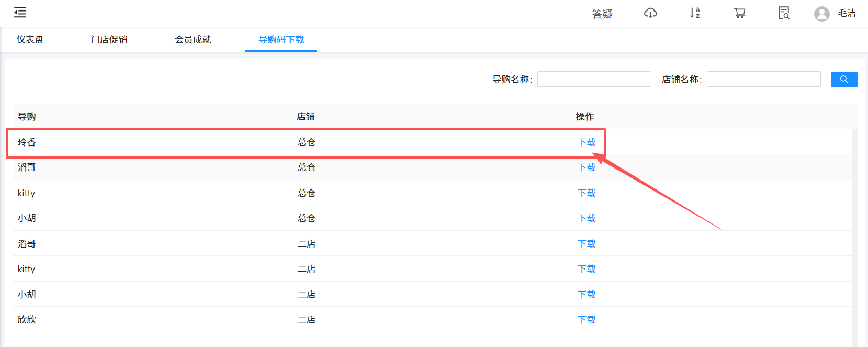Download code for 滔哥 in 总仓
The image size is (868, 347).
(587, 167)
